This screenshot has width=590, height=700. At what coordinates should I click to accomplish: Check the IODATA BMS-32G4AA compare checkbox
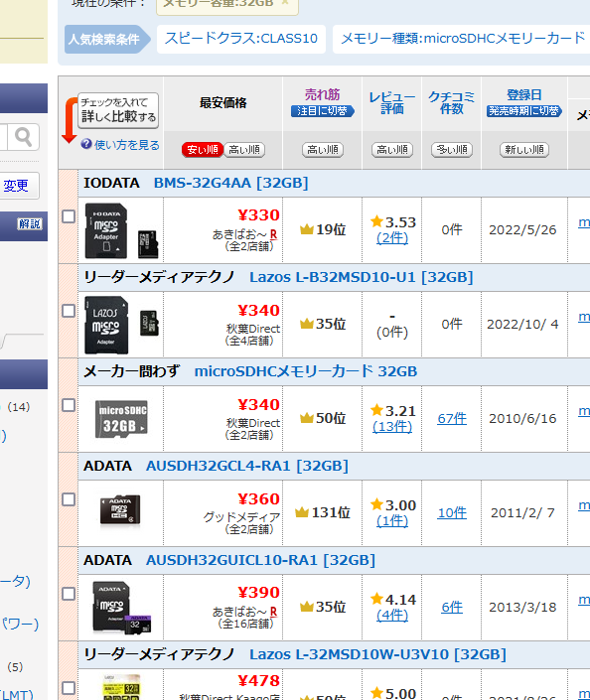(x=69, y=216)
